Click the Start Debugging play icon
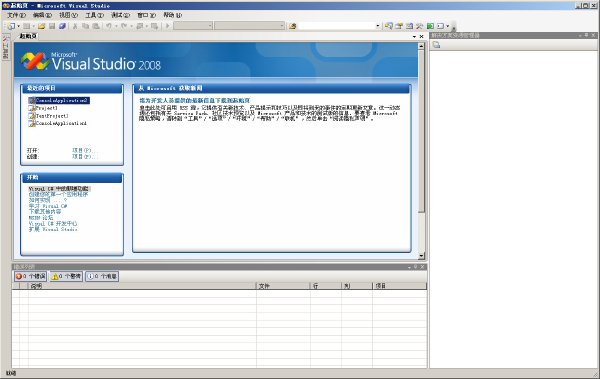 [x=167, y=26]
